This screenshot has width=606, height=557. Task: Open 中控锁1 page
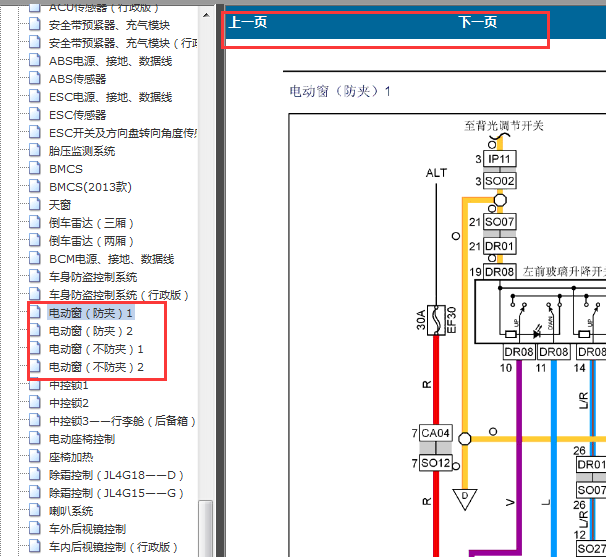coord(69,385)
